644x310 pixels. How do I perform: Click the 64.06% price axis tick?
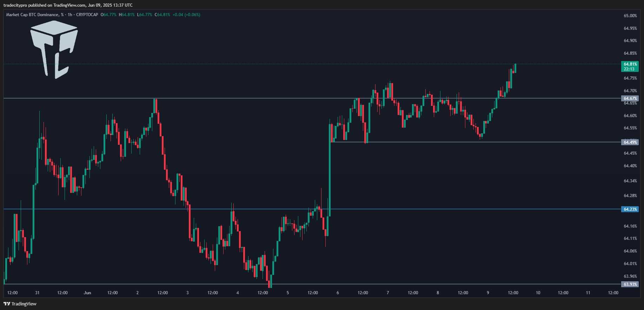point(630,251)
